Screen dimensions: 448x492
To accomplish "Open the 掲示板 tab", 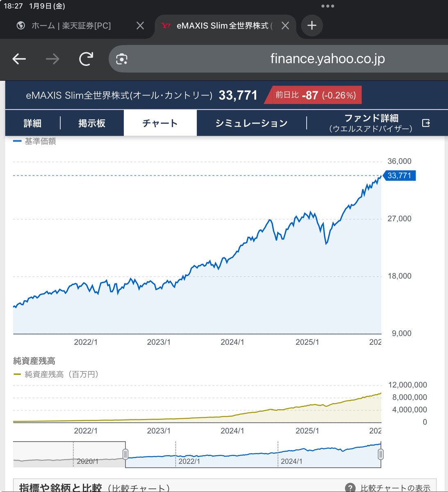I will tap(92, 123).
